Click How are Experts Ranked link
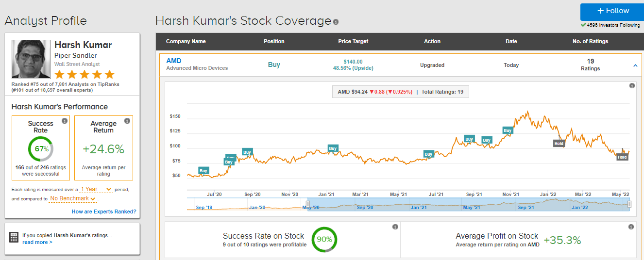Image resolution: width=644 pixels, height=260 pixels. click(104, 211)
